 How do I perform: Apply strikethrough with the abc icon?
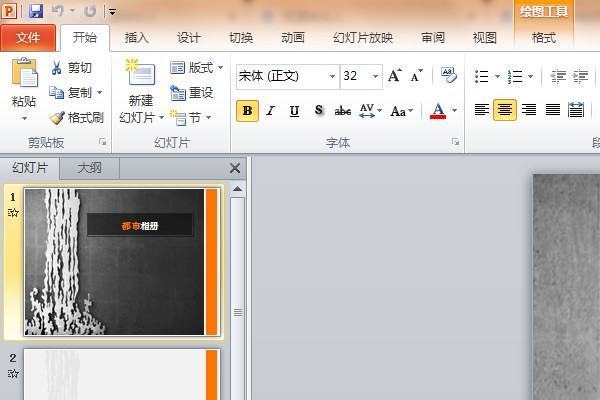point(343,111)
